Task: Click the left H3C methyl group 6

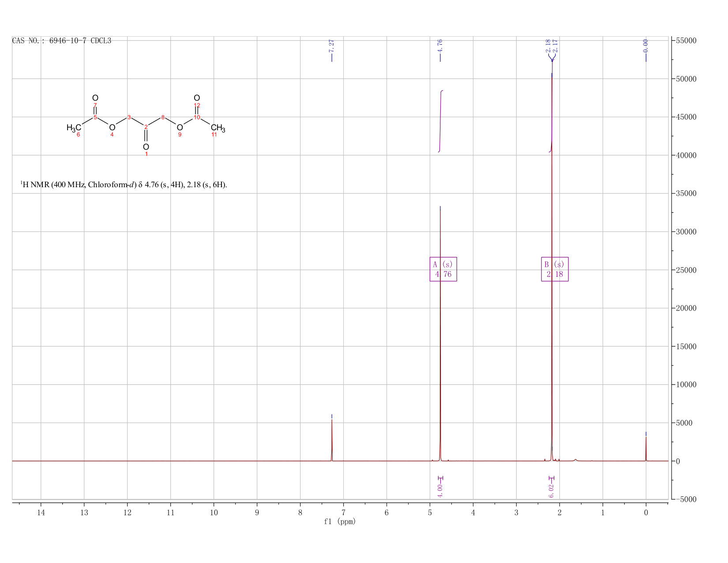Action: pyautogui.click(x=74, y=128)
